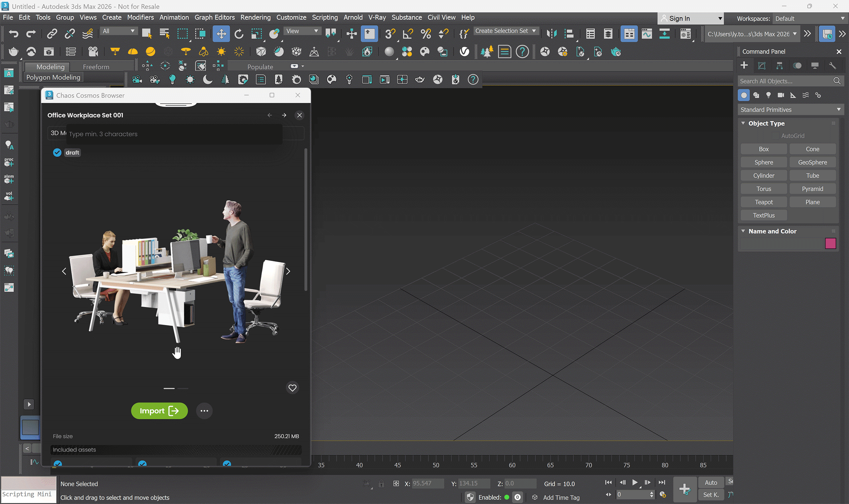Screen dimensions: 849x504
Task: Open the Graph Editors menu
Action: [x=214, y=17]
